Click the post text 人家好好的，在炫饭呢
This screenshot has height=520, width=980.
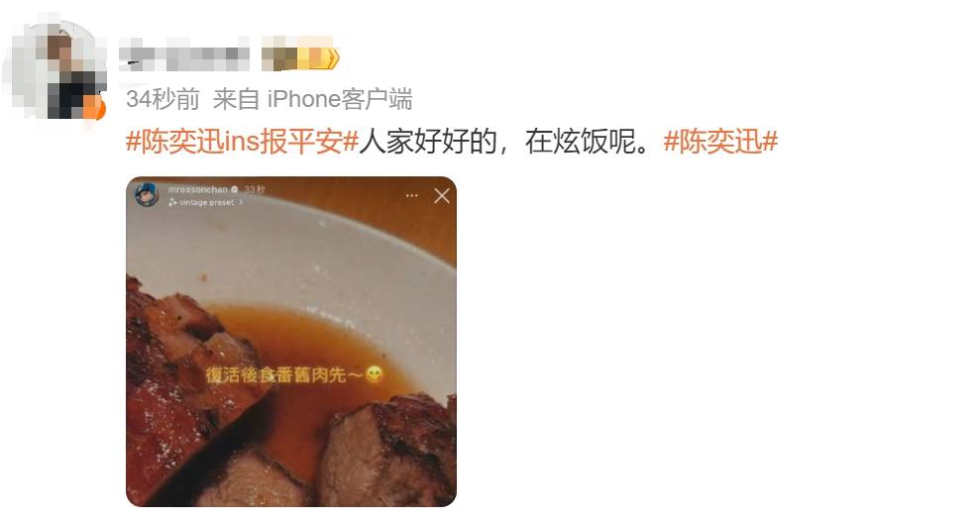pos(507,142)
